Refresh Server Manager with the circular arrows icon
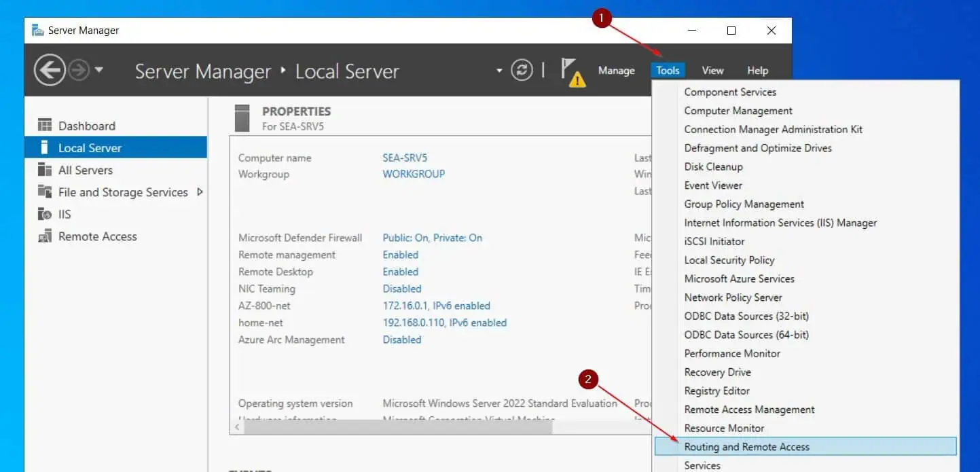 [522, 70]
